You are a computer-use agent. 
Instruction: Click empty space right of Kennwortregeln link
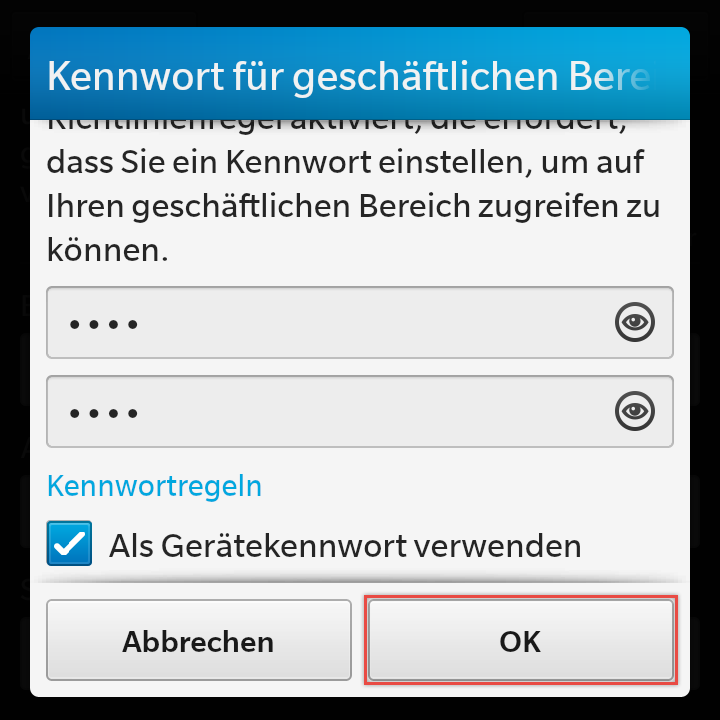468,486
